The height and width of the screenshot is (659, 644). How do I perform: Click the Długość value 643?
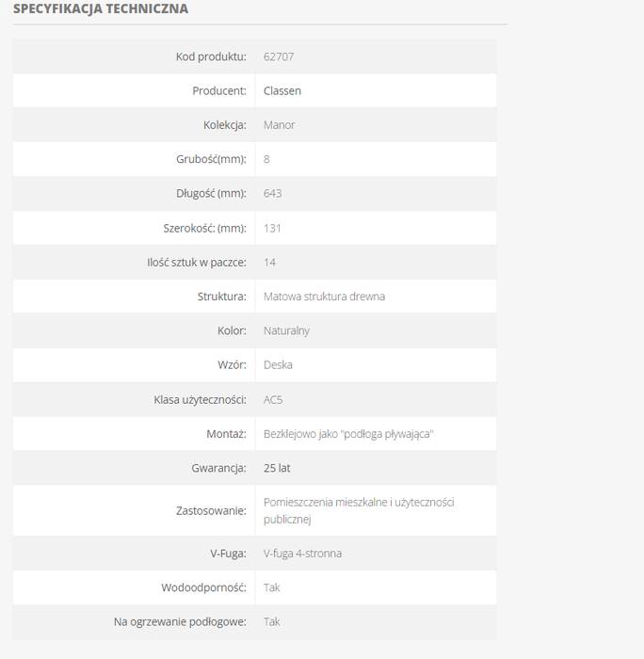(272, 193)
